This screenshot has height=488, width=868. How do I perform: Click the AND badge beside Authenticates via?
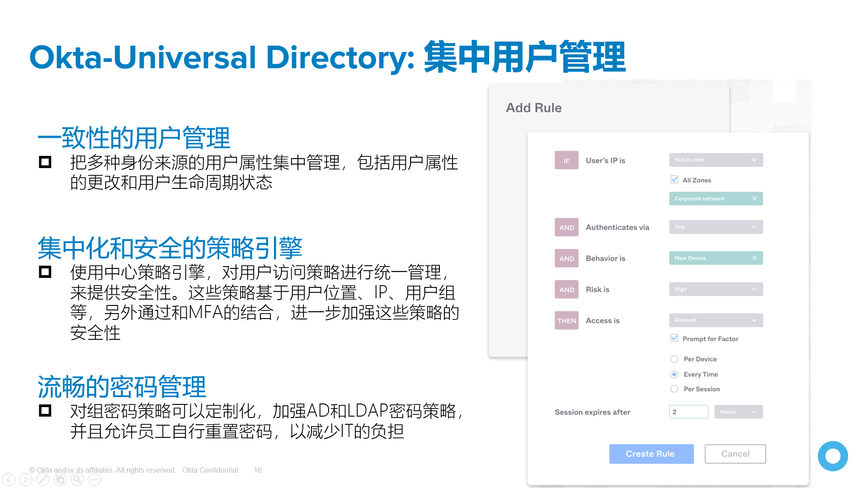566,227
